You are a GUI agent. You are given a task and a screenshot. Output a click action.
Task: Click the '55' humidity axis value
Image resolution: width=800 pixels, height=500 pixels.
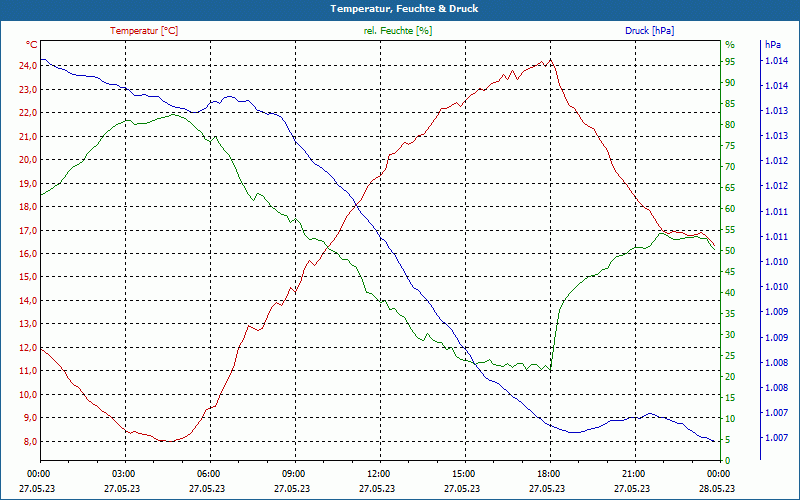730,230
